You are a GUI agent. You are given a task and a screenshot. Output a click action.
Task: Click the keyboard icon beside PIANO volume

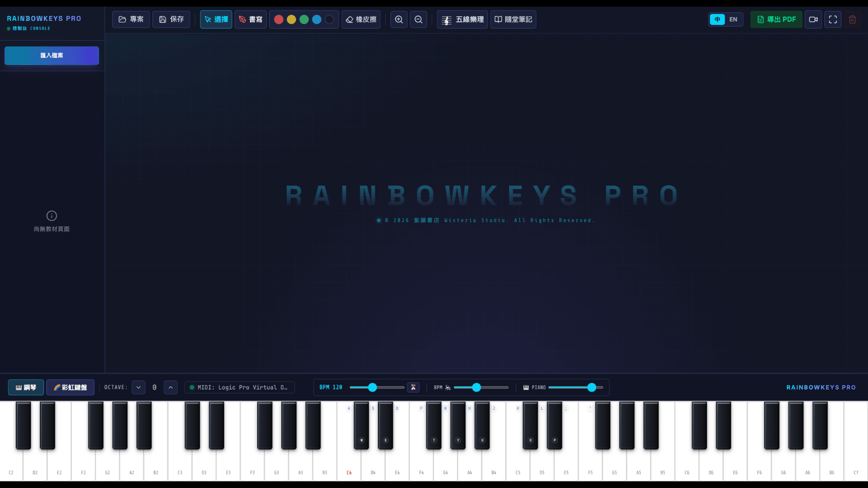click(x=526, y=387)
